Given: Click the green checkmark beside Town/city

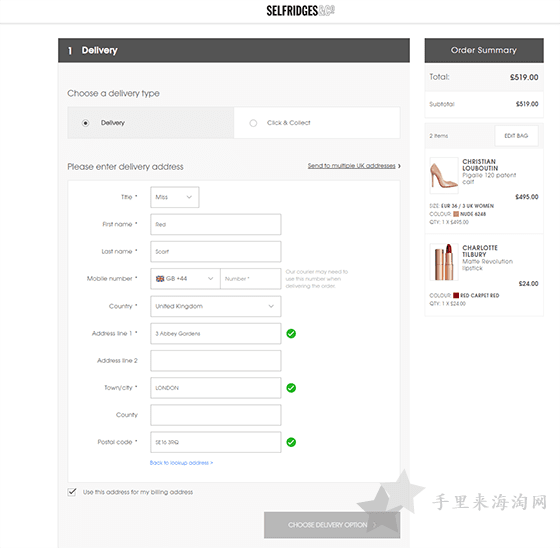Looking at the screenshot, I should pyautogui.click(x=291, y=388).
